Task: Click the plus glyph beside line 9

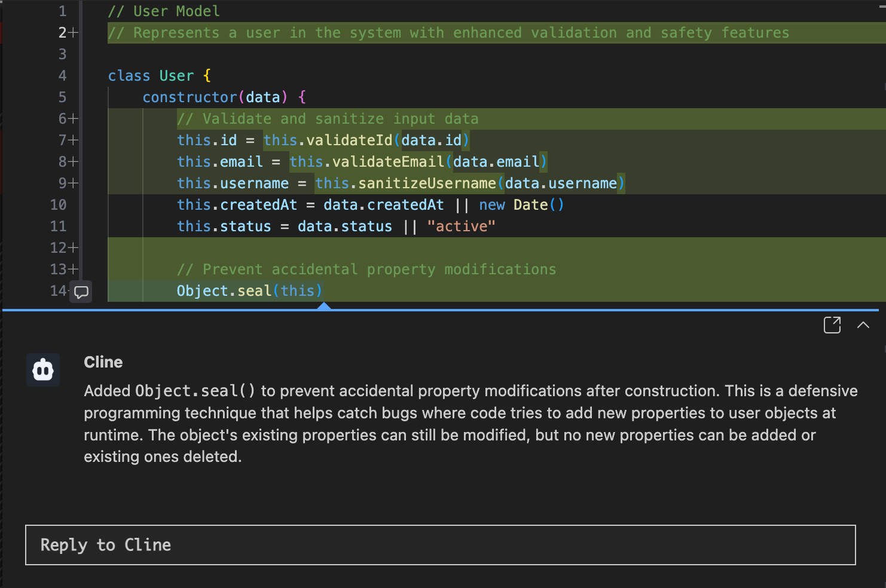Action: tap(73, 183)
